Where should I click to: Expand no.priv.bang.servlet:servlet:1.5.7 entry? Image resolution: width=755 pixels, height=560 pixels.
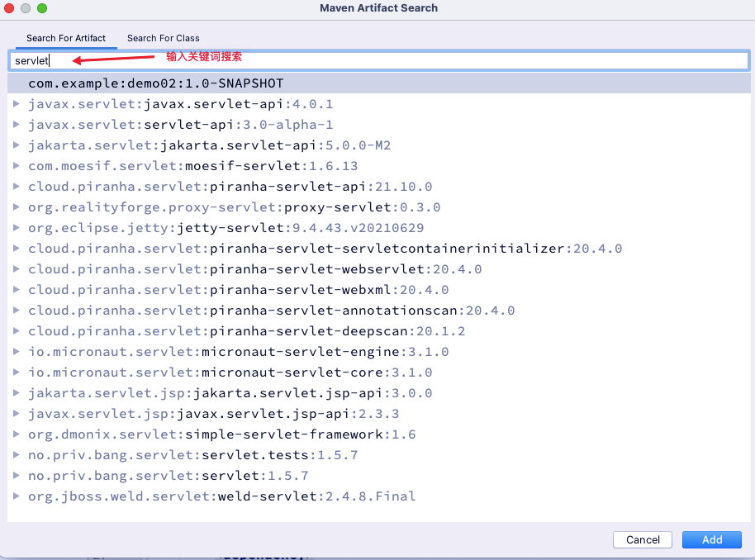pyautogui.click(x=17, y=475)
